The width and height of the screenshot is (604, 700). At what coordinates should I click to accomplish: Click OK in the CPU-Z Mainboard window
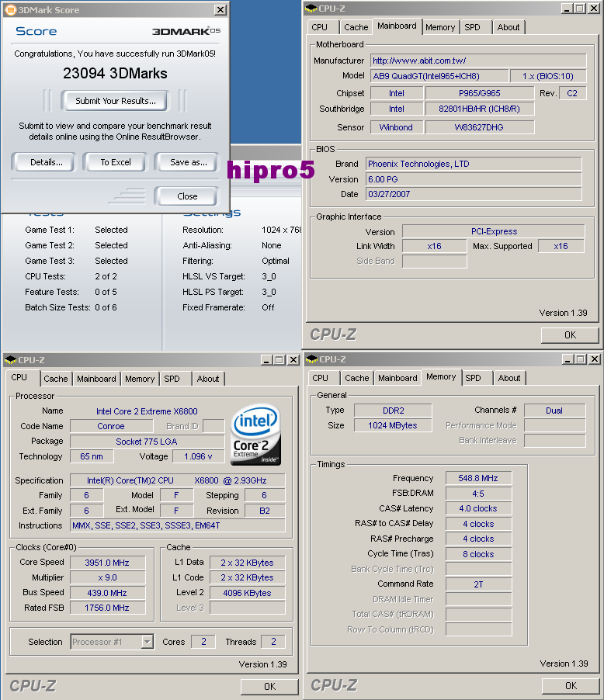[x=570, y=334]
